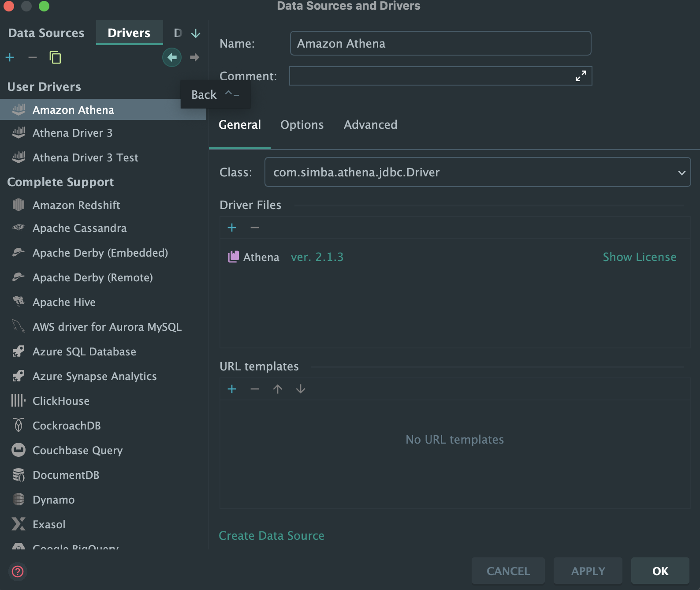The image size is (700, 590).
Task: Duplicate the selected driver using the copy icon
Action: (x=55, y=57)
